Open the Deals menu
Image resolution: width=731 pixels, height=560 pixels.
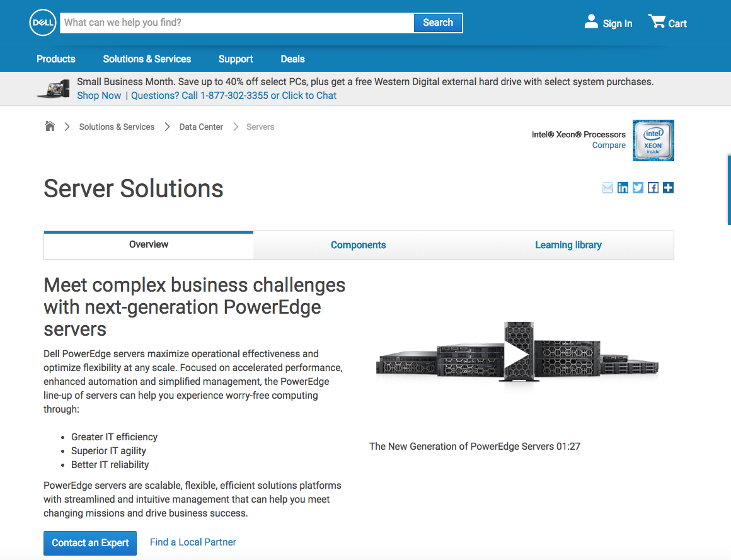(x=292, y=59)
